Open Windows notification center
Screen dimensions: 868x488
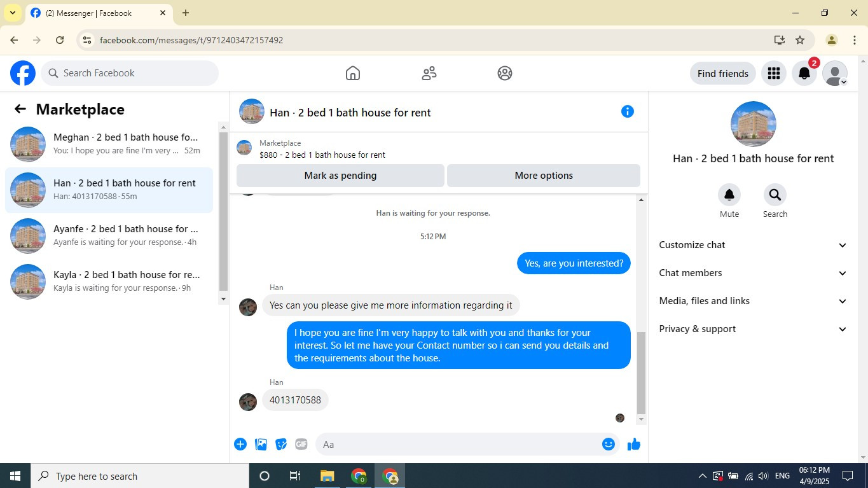[x=848, y=476]
